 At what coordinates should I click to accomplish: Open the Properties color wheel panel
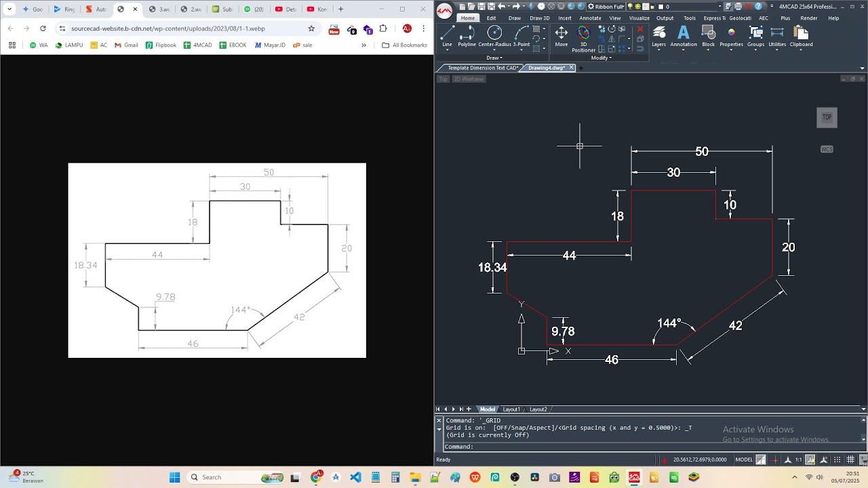[731, 37]
